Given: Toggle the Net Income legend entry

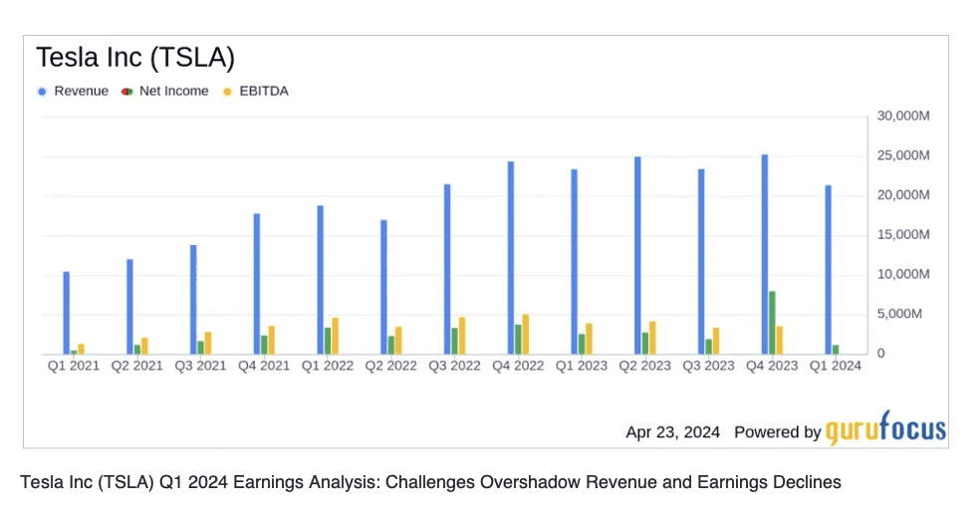Looking at the screenshot, I should coord(165,92).
